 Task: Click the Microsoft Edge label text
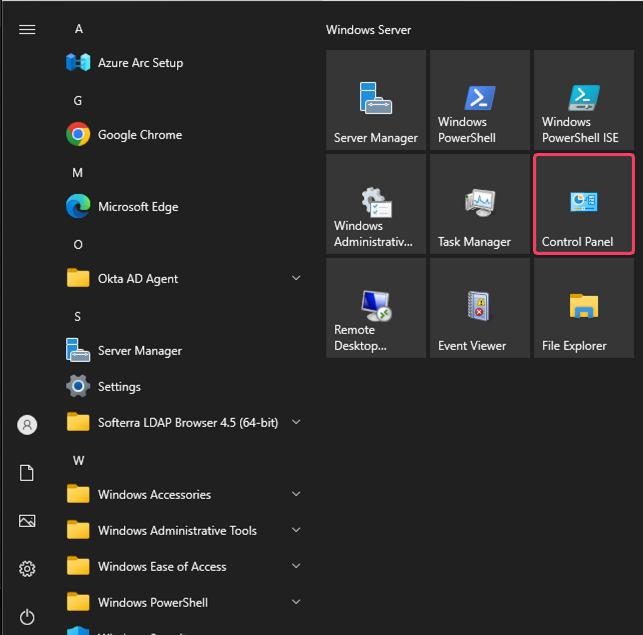[138, 207]
